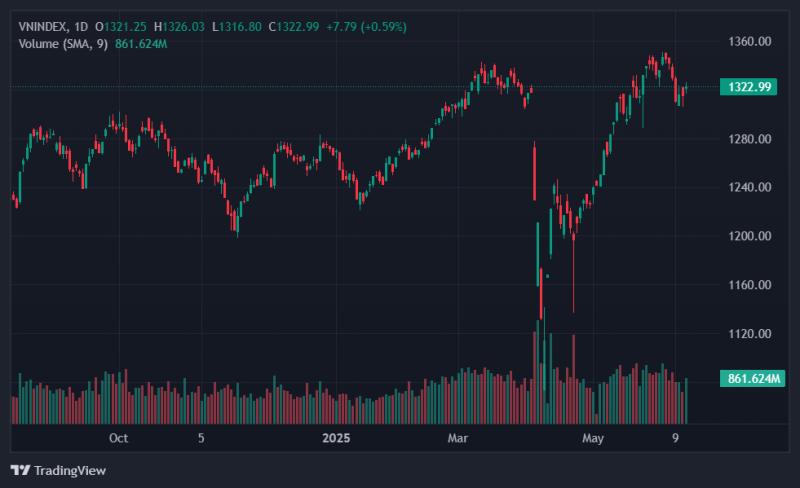Click the 1160.00 price axis label
The height and width of the screenshot is (488, 800).
click(749, 285)
